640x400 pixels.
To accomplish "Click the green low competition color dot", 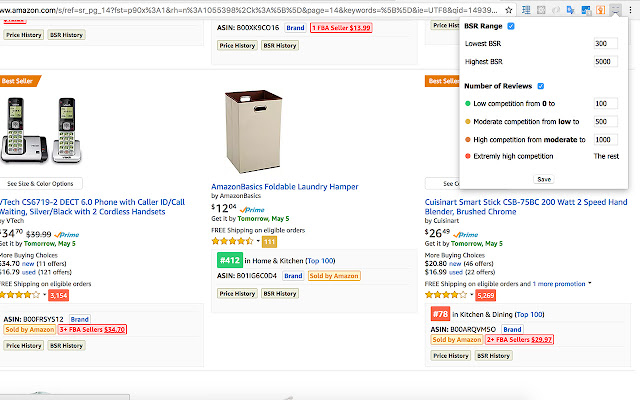I will 468,104.
